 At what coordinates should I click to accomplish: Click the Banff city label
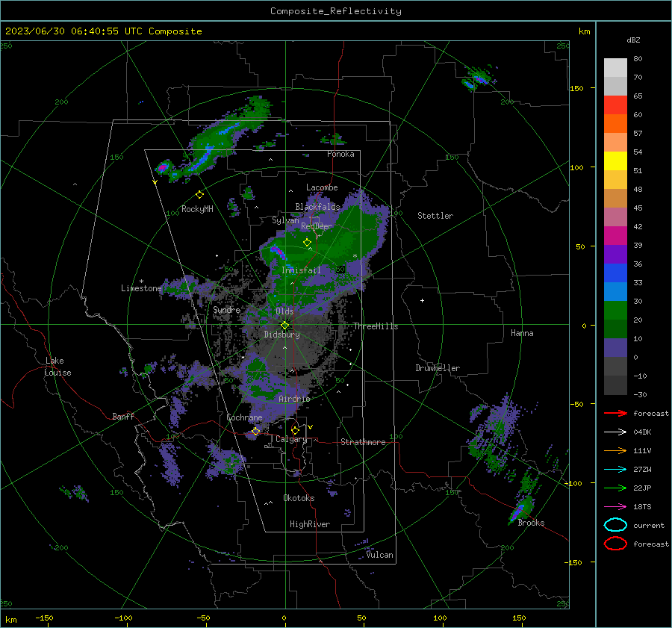[x=123, y=416]
